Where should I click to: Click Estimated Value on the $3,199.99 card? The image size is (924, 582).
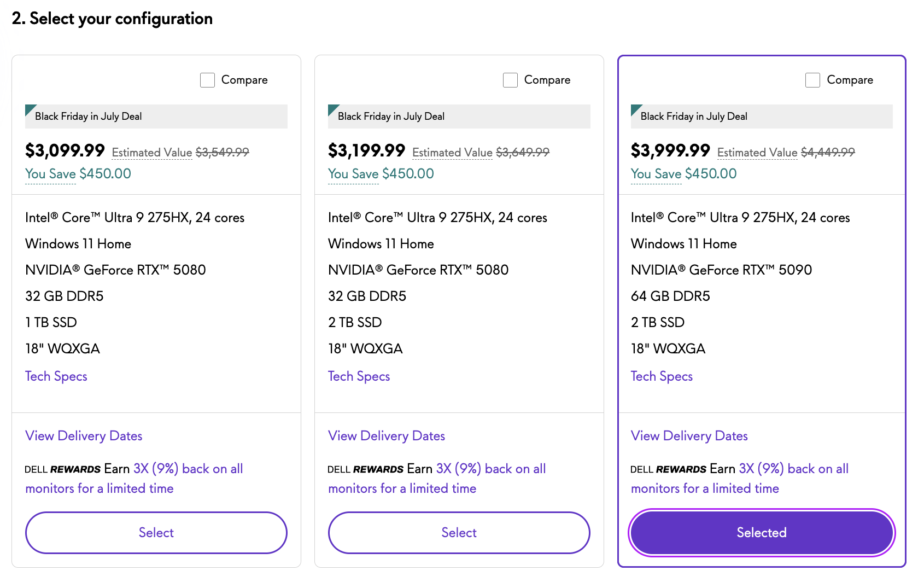(452, 153)
